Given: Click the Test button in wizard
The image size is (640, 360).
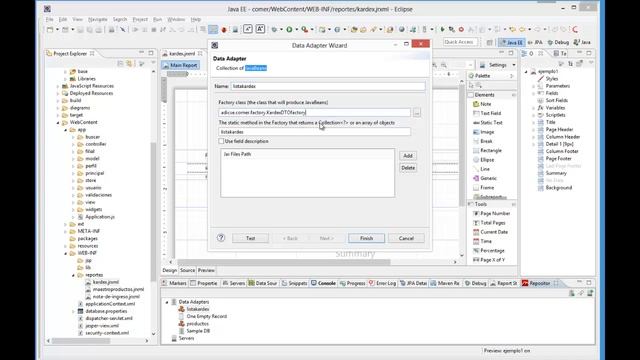Looking at the screenshot, I should pyautogui.click(x=250, y=238).
